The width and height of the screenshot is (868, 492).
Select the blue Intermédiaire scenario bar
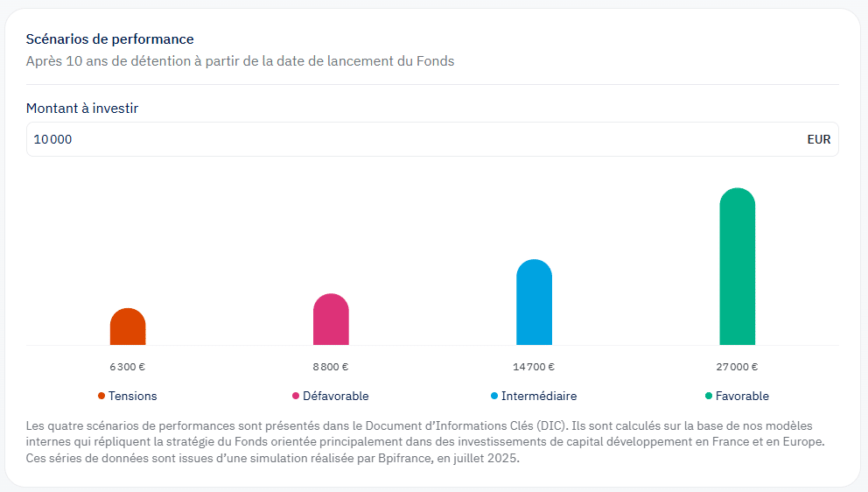tap(534, 303)
